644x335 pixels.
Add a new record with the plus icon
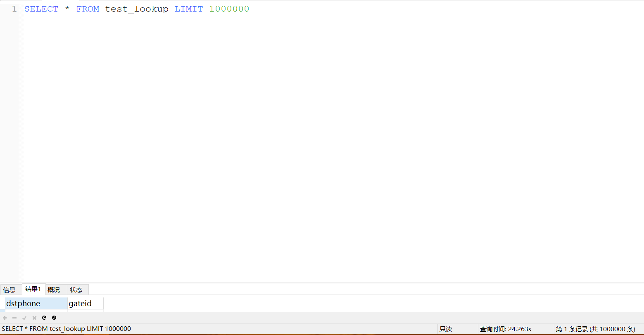tap(5, 318)
